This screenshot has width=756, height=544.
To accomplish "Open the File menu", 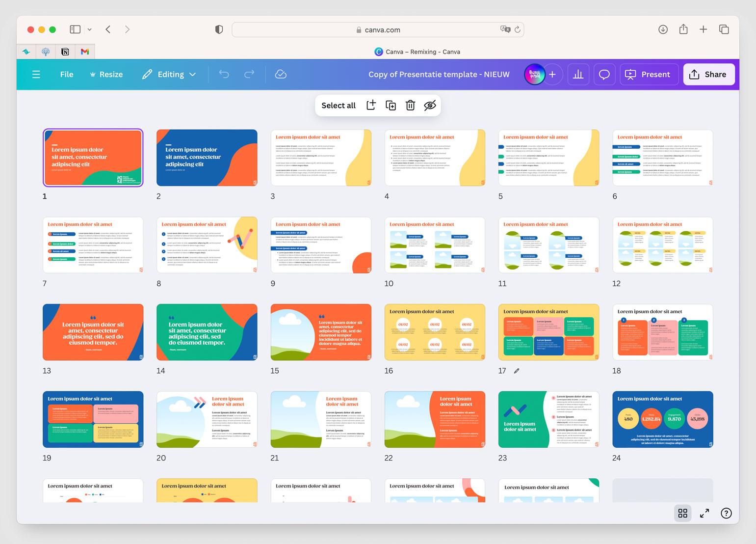I will coord(67,74).
